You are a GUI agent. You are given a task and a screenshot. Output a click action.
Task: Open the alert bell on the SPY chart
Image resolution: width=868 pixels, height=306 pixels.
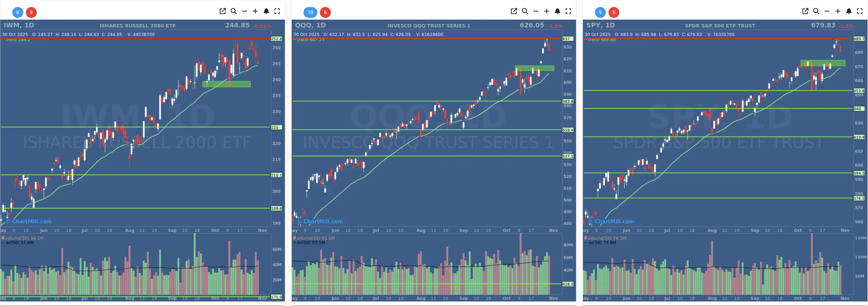pyautogui.click(x=849, y=11)
